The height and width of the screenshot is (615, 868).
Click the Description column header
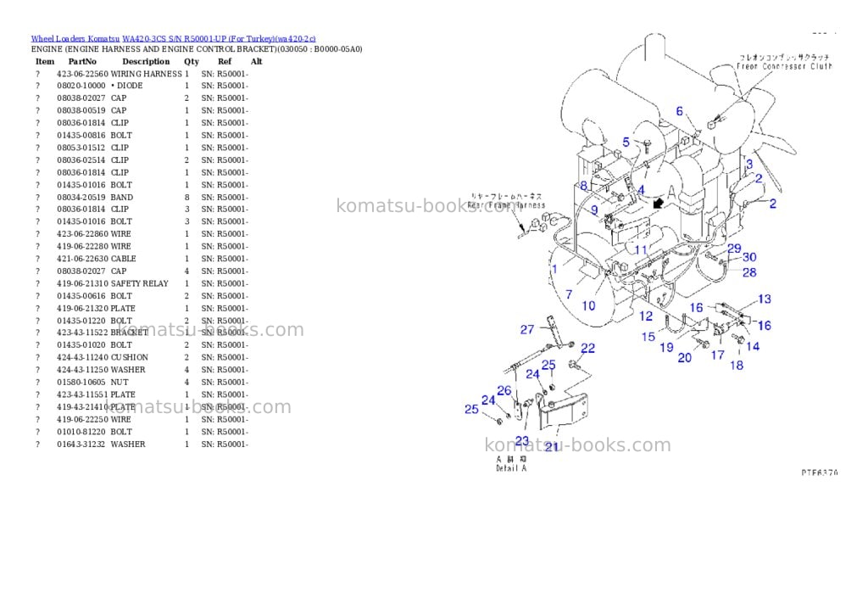[x=146, y=61]
